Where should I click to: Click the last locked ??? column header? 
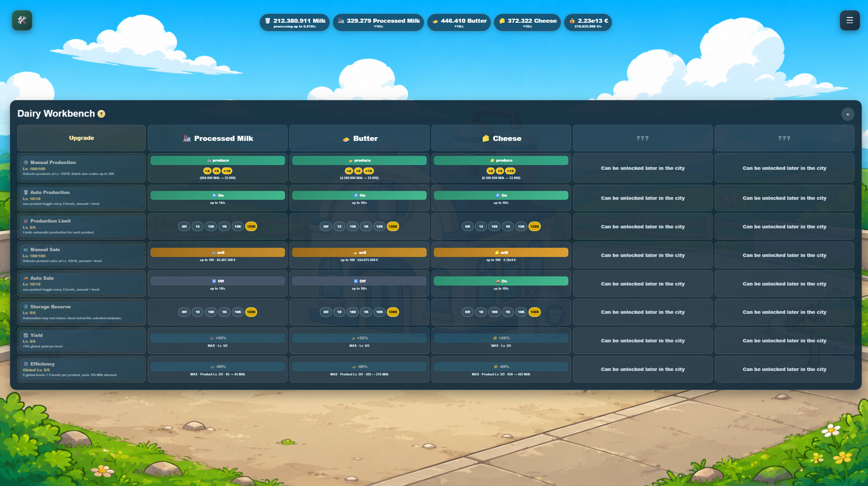[784, 138]
